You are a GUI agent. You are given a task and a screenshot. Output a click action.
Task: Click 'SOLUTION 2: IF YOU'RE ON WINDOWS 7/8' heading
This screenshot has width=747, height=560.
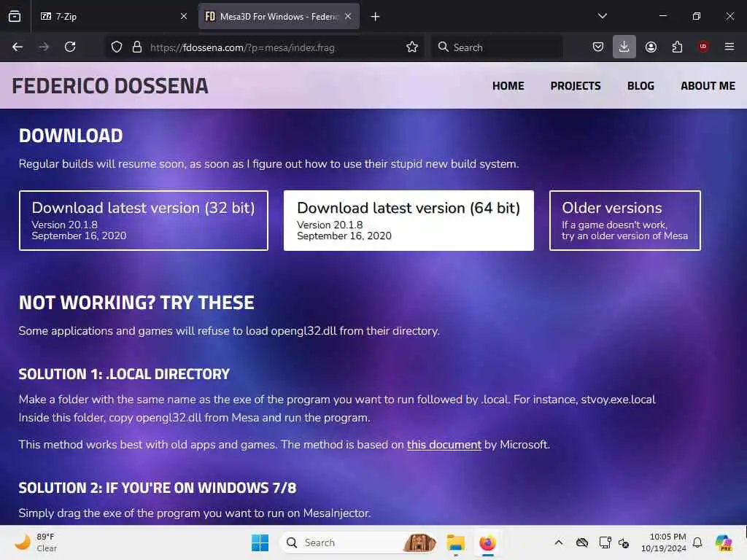(158, 488)
